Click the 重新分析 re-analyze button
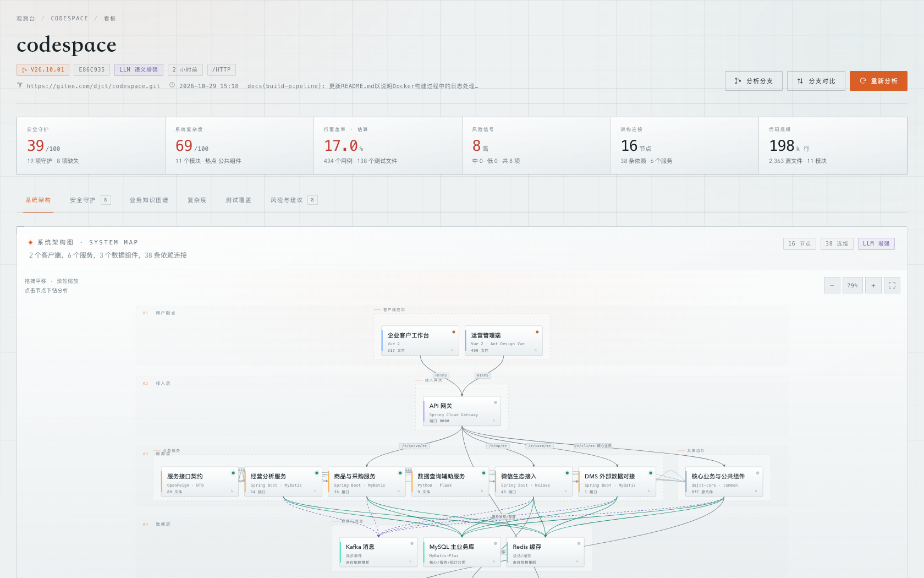This screenshot has width=924, height=578. 878,81
